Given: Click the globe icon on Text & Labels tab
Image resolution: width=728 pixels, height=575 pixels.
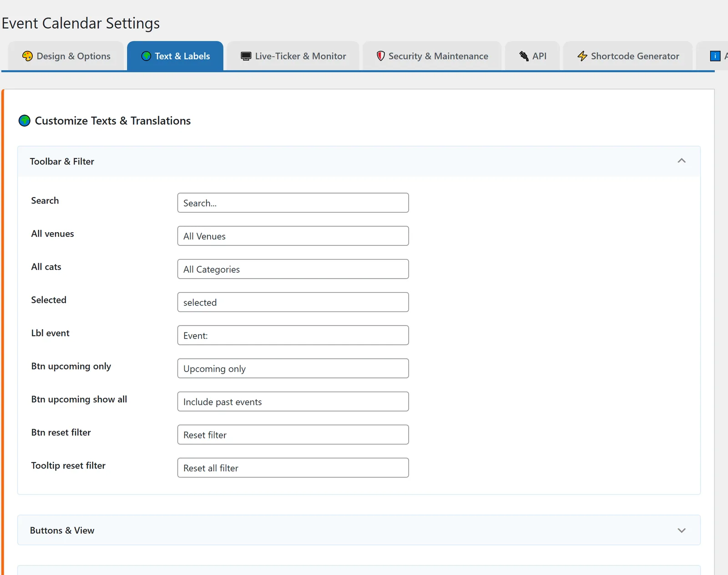Looking at the screenshot, I should point(146,56).
